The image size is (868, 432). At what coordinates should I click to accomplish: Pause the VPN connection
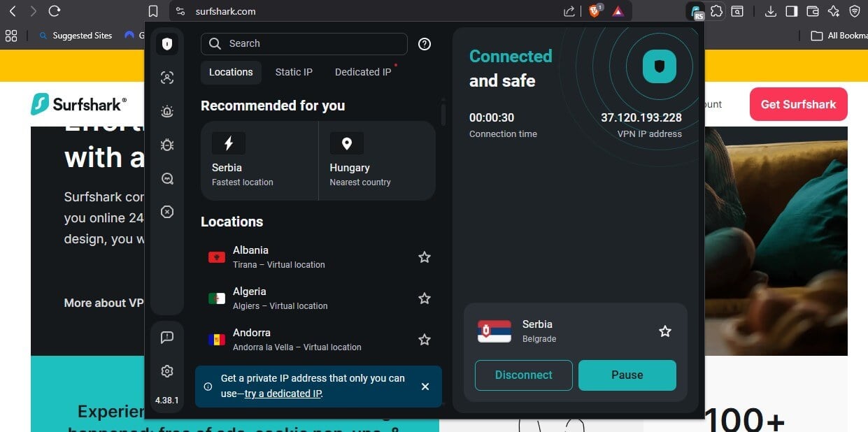pos(627,375)
